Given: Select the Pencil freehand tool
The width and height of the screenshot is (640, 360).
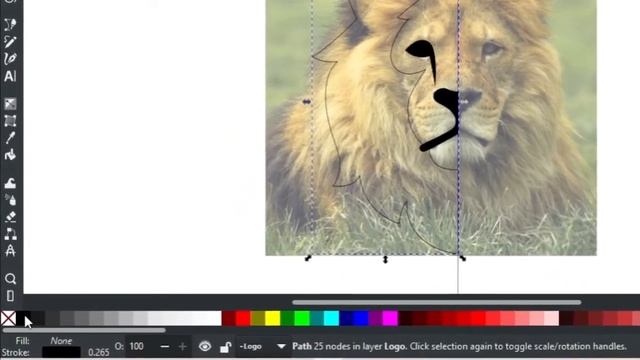Looking at the screenshot, I should 10,42.
